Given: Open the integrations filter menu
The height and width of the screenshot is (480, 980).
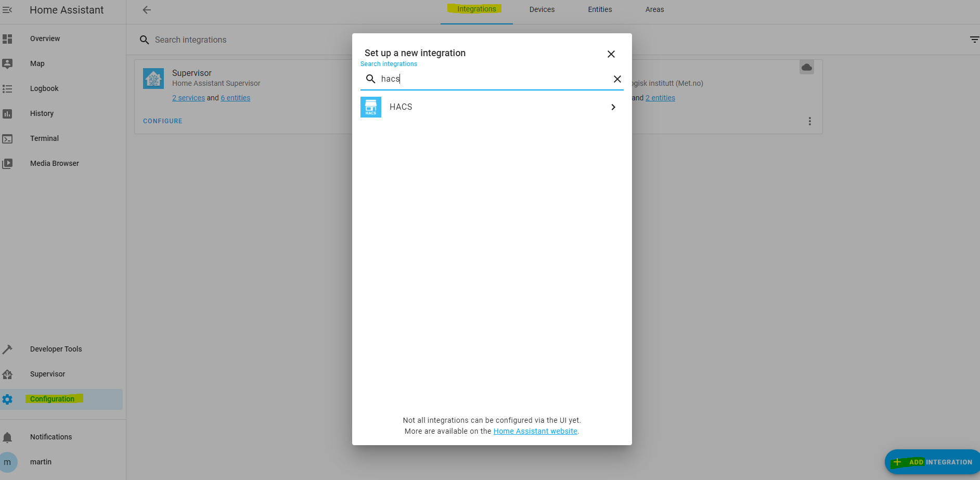Looking at the screenshot, I should click(974, 40).
